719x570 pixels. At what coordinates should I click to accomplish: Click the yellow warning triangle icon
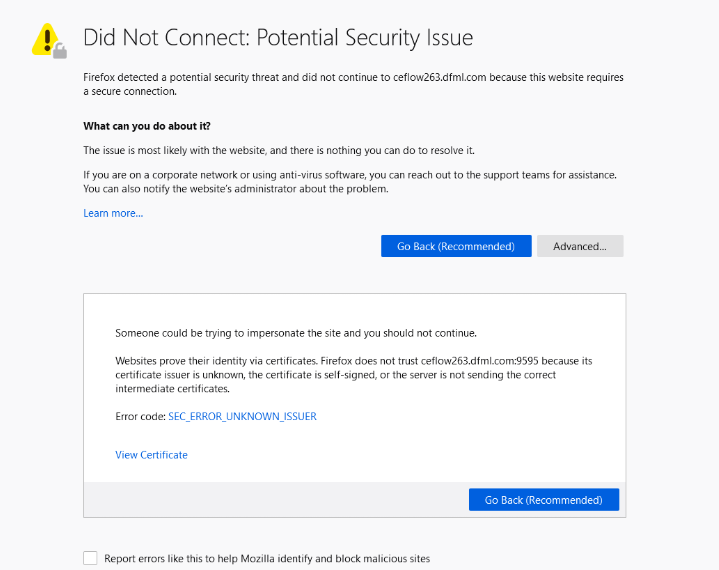pyautogui.click(x=45, y=38)
